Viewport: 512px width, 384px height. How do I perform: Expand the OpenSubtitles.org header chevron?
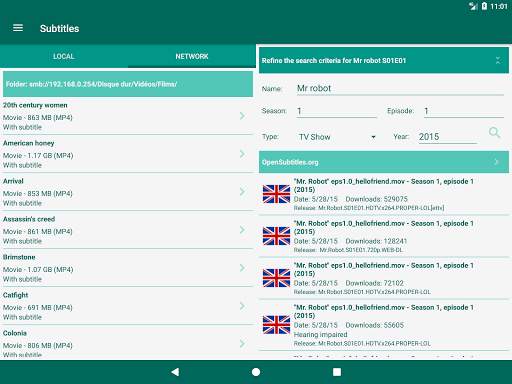(496, 162)
